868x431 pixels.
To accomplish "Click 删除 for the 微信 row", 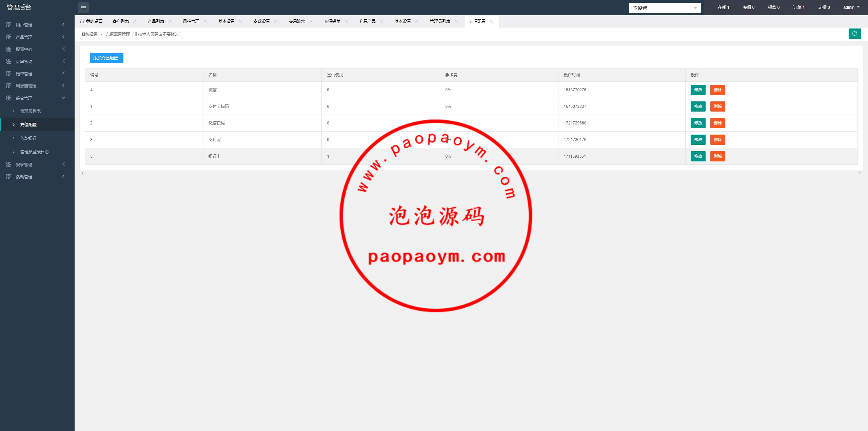I will coord(718,90).
